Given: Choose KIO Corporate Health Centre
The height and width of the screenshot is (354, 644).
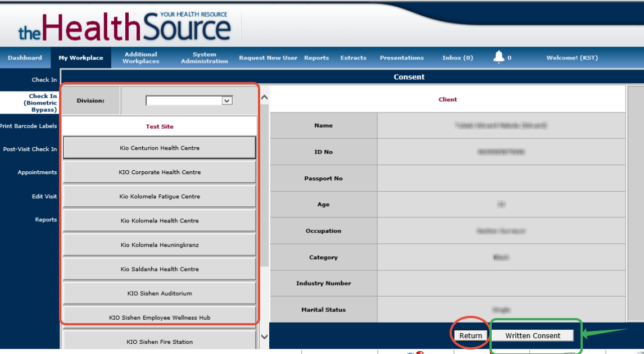Looking at the screenshot, I should click(160, 172).
